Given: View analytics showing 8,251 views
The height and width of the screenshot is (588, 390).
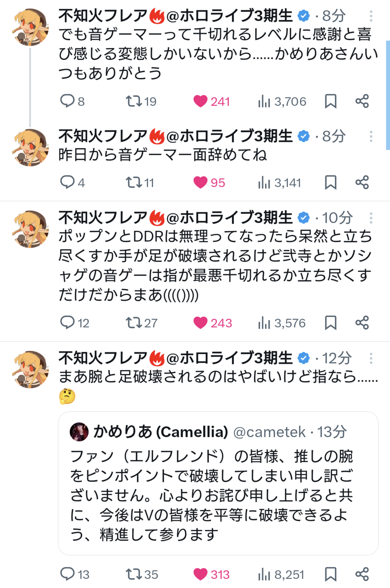Looking at the screenshot, I should pos(281,574).
